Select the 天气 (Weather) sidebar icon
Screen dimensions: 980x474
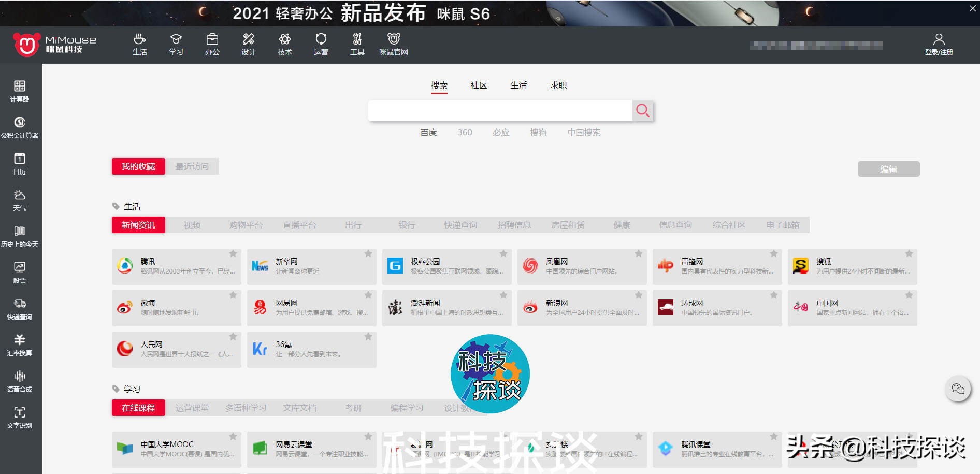pyautogui.click(x=20, y=200)
